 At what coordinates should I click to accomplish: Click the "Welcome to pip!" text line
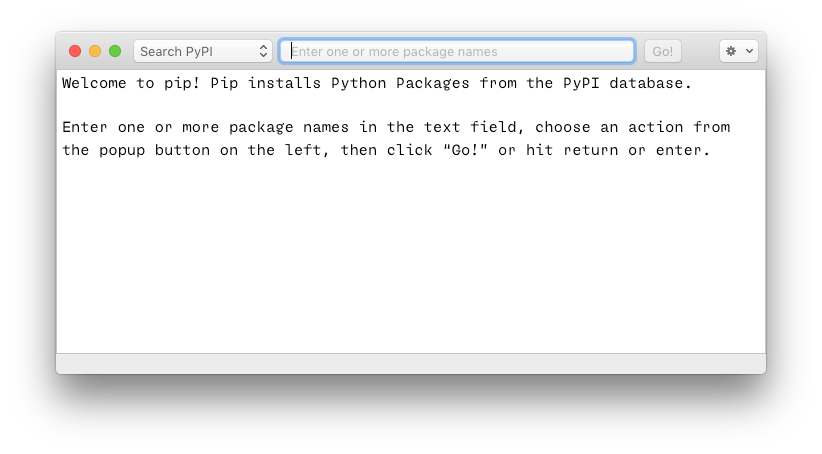[376, 83]
